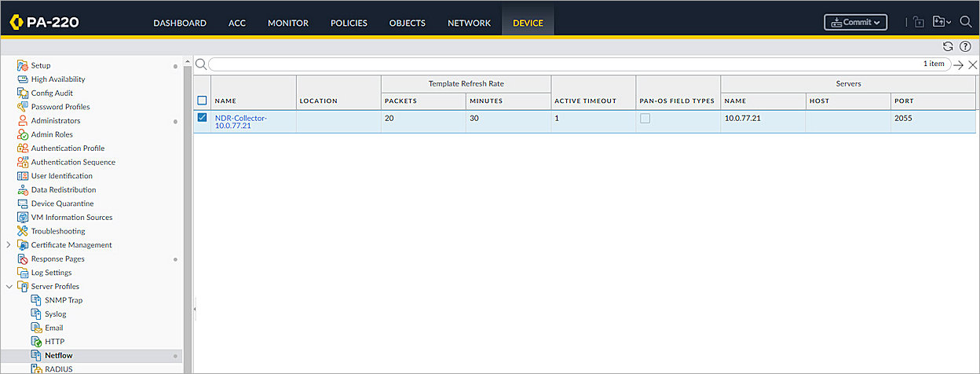Apply the filter with the arrow icon
The image size is (980, 374).
tap(958, 64)
